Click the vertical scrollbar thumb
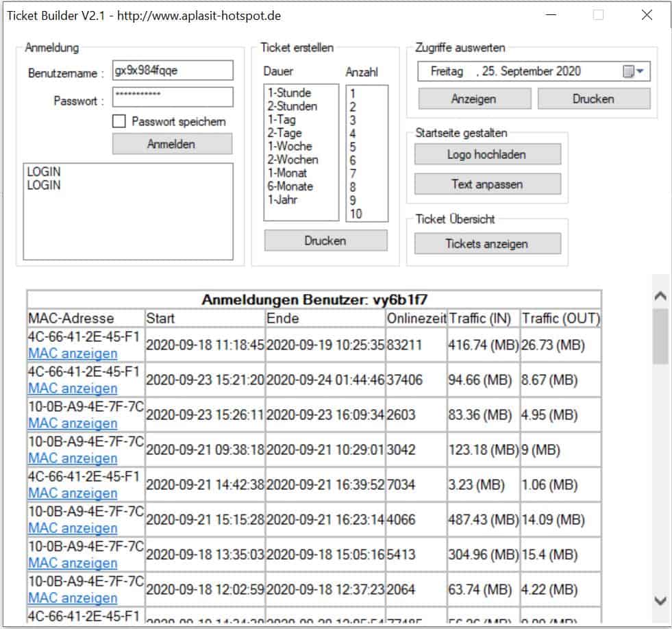This screenshot has width=672, height=629. click(x=660, y=336)
